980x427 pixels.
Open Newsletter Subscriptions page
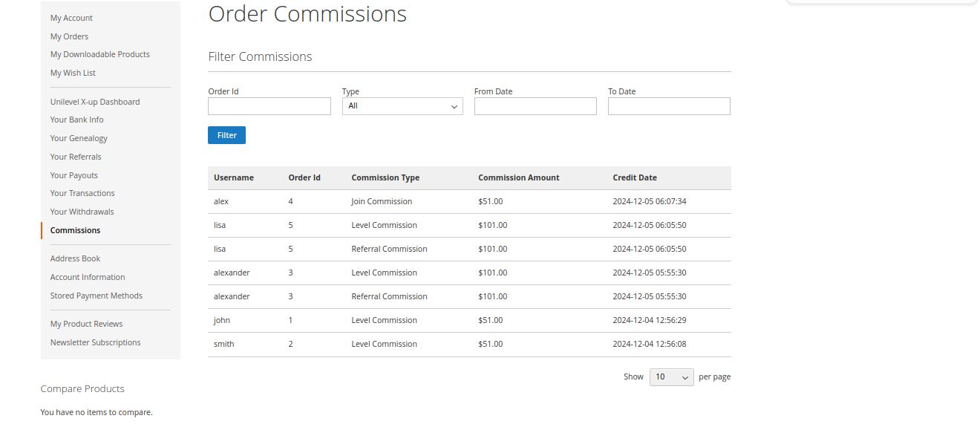point(95,342)
